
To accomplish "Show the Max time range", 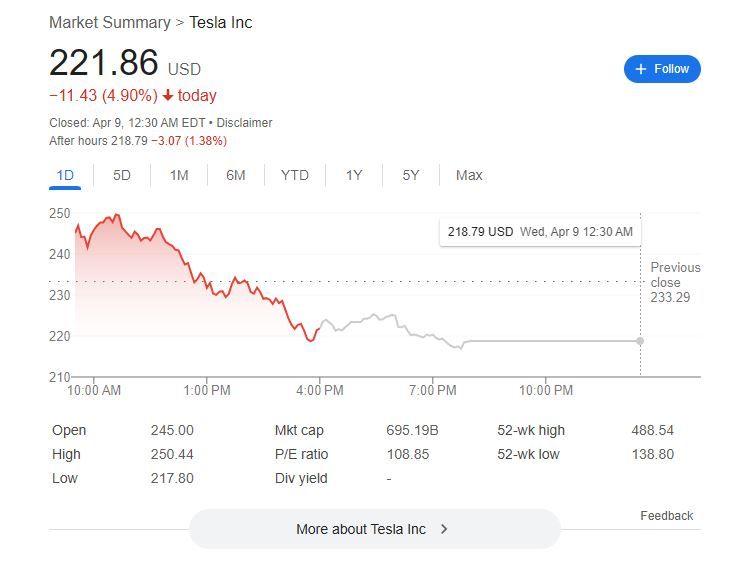I will 469,175.
